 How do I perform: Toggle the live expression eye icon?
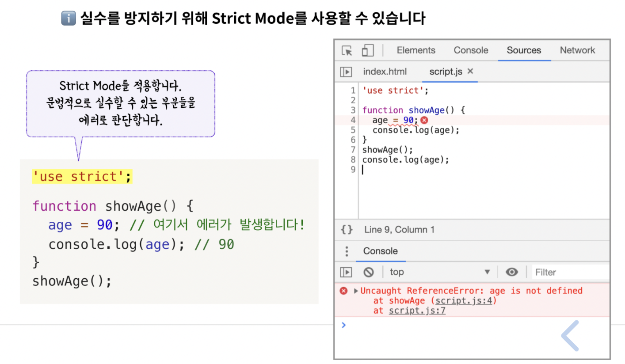tap(512, 272)
